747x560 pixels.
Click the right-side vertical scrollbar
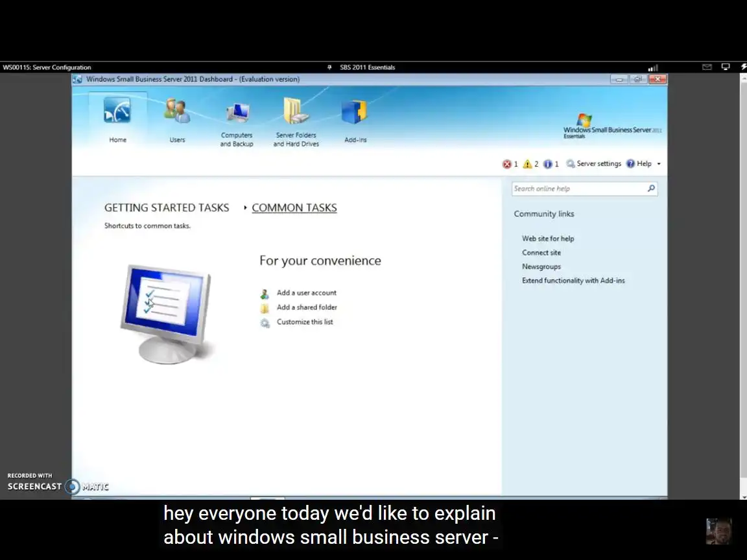pyautogui.click(x=744, y=286)
